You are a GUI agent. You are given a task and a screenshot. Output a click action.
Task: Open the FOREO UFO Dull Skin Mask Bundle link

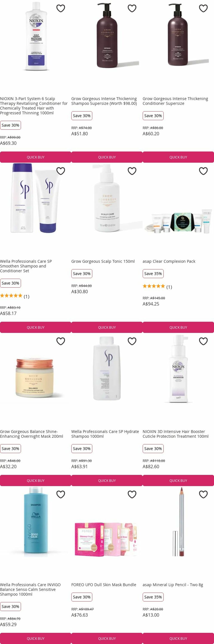(104, 585)
